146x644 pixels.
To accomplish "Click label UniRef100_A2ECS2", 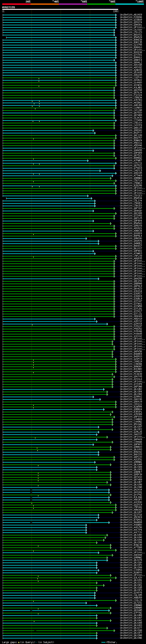I will [131, 321].
